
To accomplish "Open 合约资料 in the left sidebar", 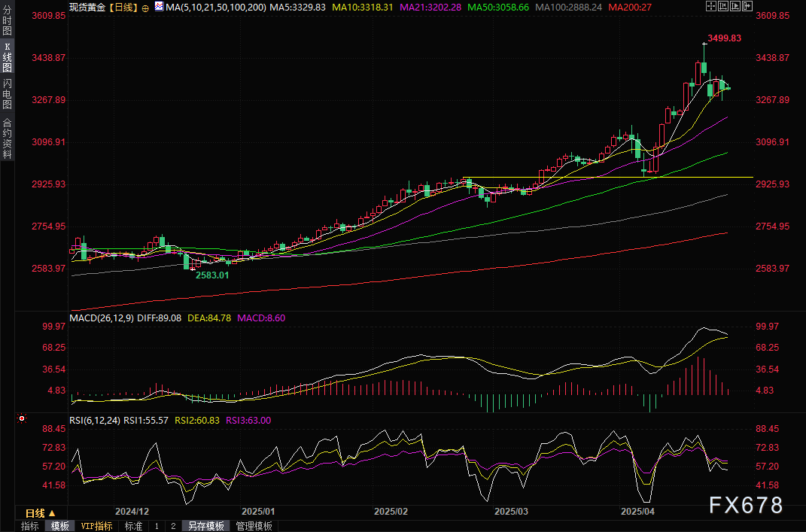I will [8, 138].
